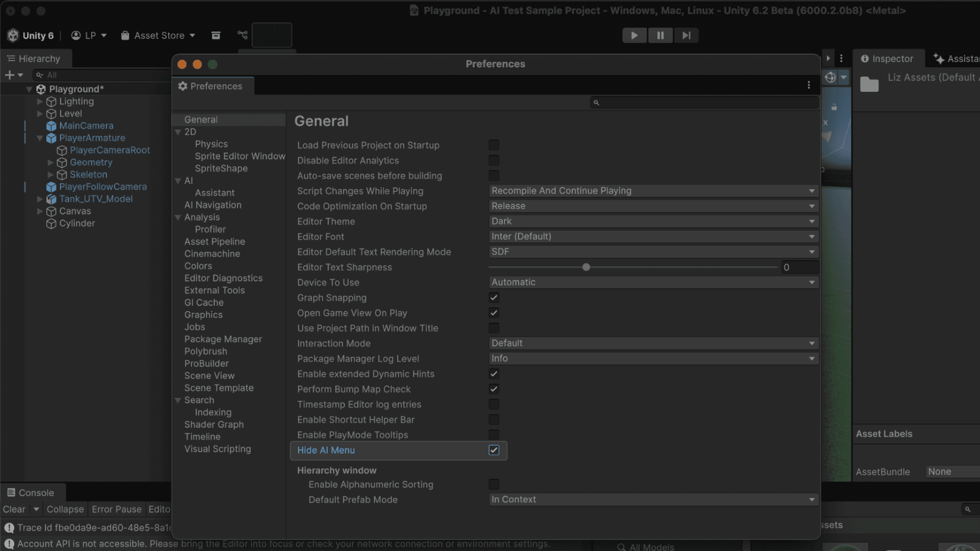Click the Asset Store bag icon
Viewport: 980px width, 551px height.
coord(125,35)
